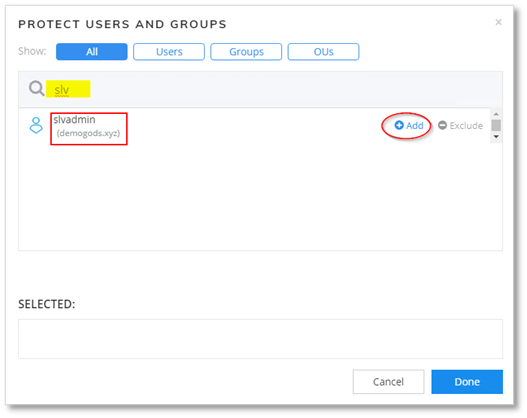Filter results by Groups
The height and width of the screenshot is (418, 527).
pyautogui.click(x=246, y=52)
